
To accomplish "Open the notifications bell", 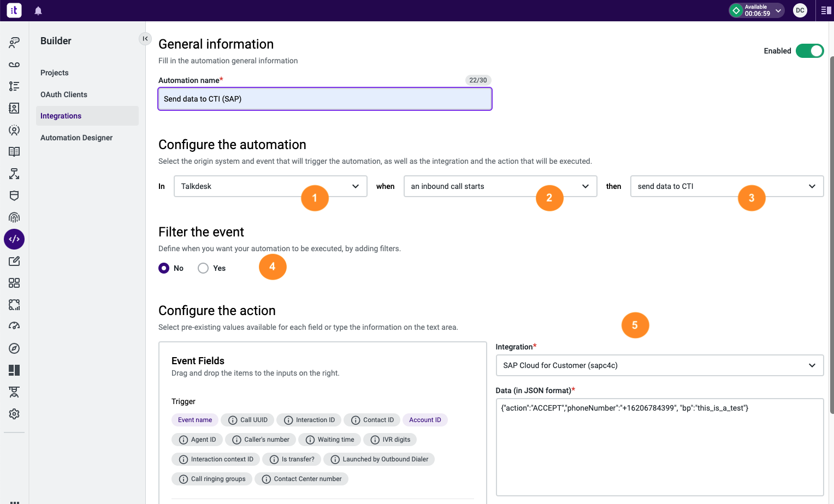I will 38,11.
